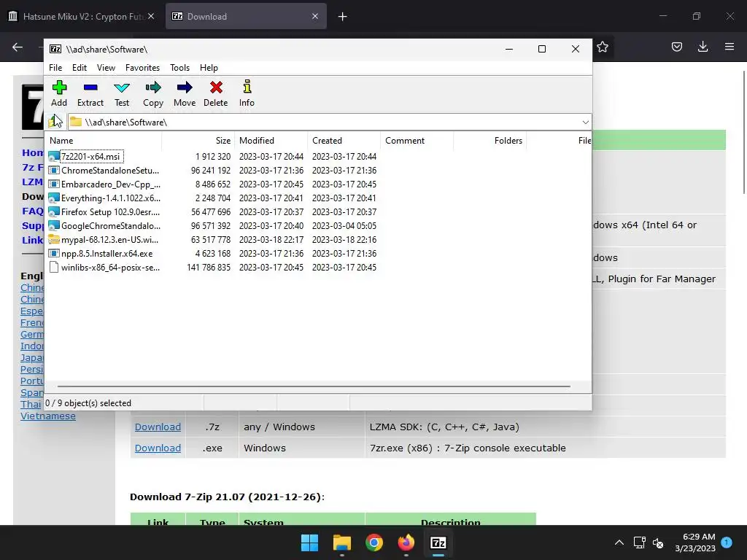Open File Explorer from the taskbar

pyautogui.click(x=341, y=542)
